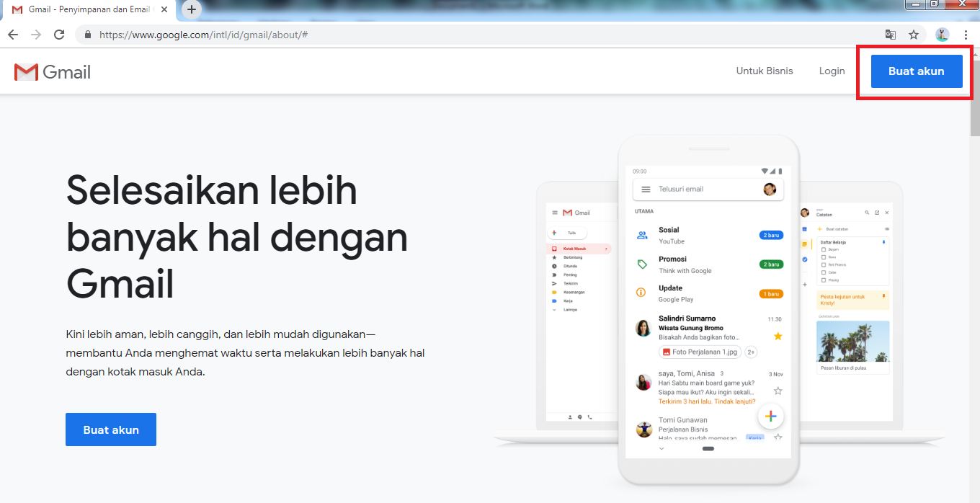
Task: Click 'saya, Tomi, Anisa' email row
Action: [x=708, y=387]
